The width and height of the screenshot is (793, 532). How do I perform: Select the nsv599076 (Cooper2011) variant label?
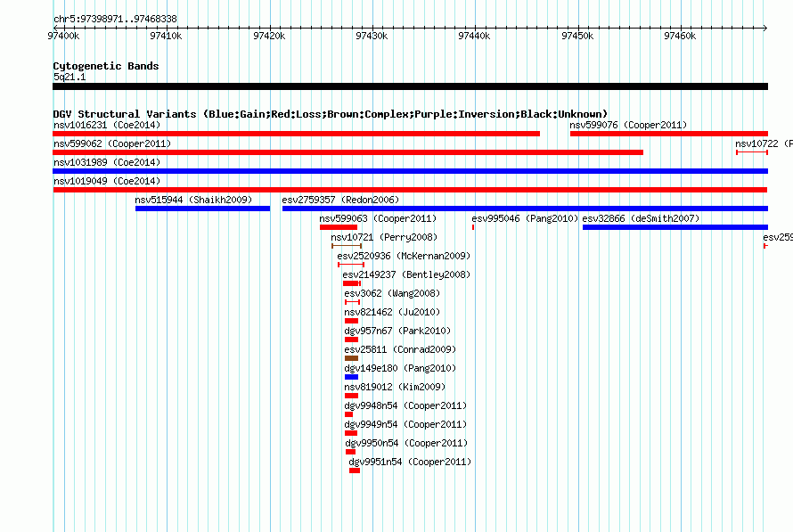(x=628, y=125)
